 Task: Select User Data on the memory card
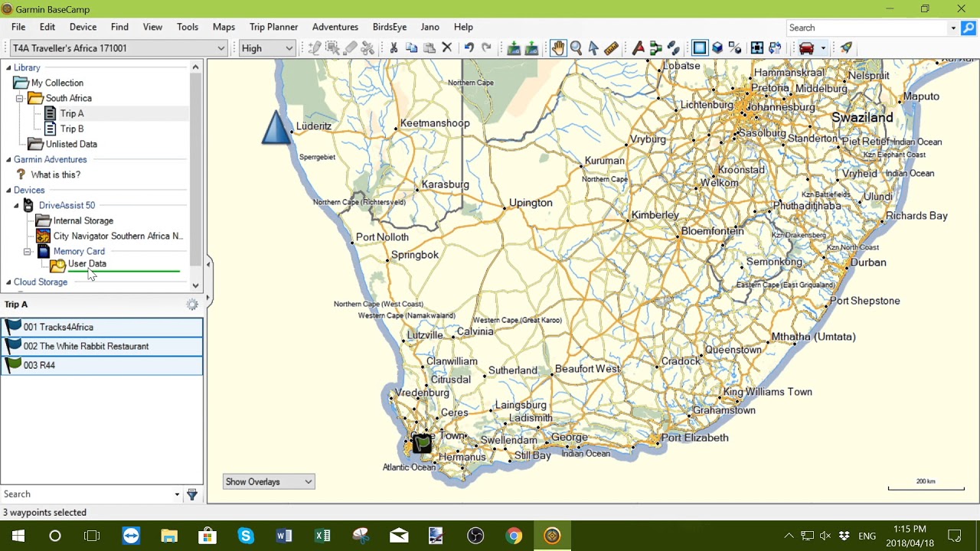click(87, 264)
